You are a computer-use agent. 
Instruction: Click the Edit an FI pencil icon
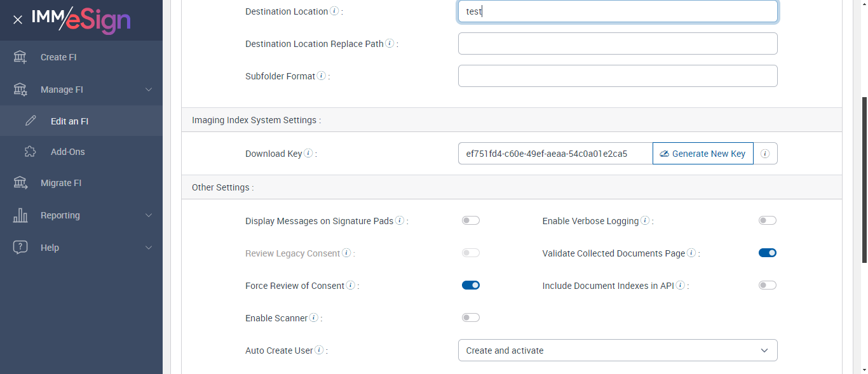[31, 121]
